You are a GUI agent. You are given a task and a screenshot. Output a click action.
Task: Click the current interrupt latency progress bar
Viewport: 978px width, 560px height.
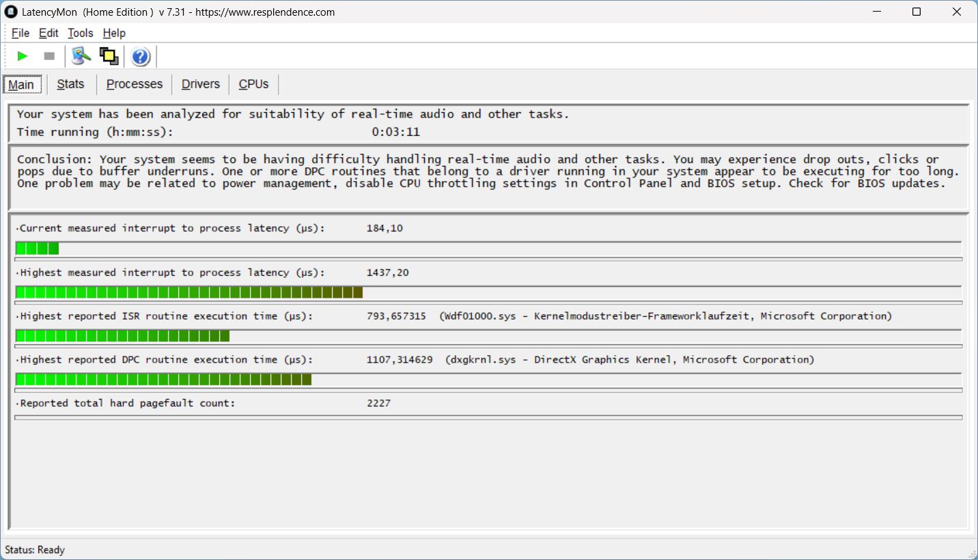[488, 249]
